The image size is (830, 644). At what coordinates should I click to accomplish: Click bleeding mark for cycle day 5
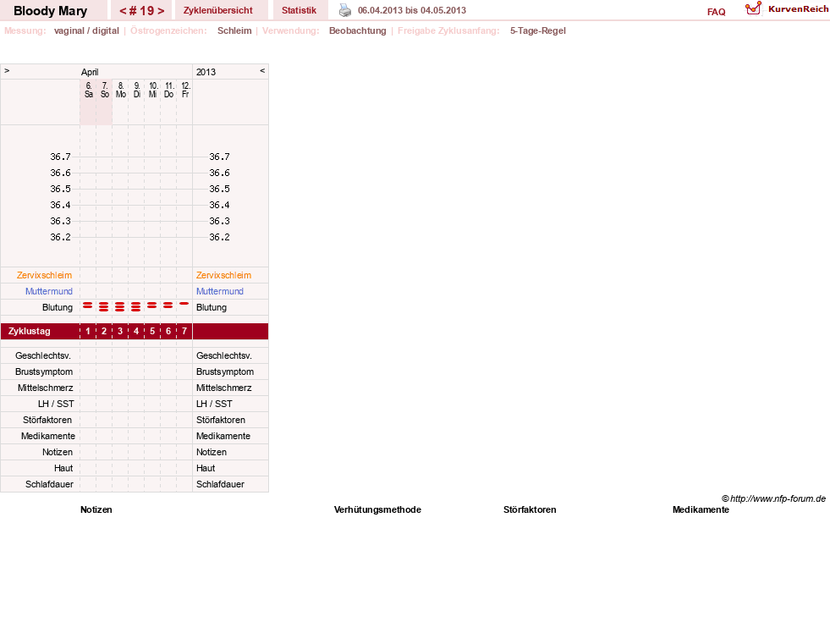coord(152,305)
